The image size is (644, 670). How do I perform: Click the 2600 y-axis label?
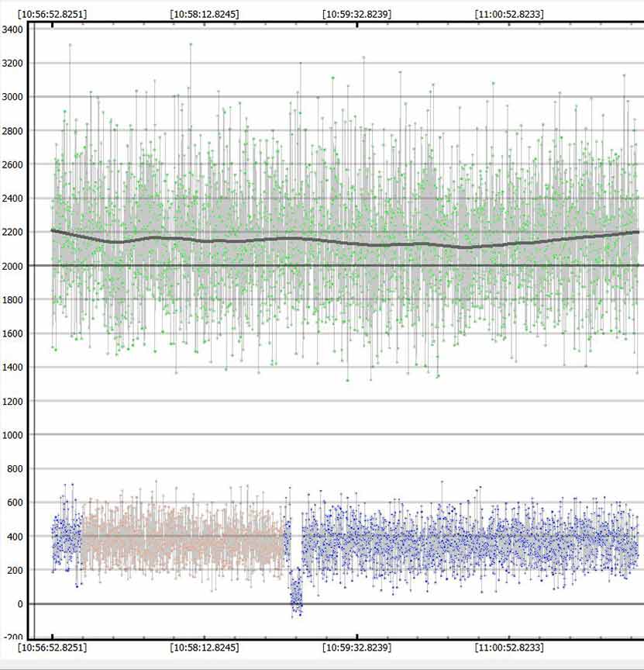tap(12, 164)
